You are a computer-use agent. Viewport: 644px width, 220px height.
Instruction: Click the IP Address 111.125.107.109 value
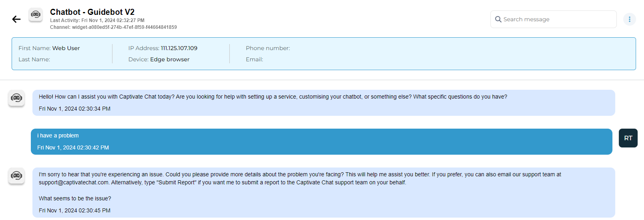point(179,48)
